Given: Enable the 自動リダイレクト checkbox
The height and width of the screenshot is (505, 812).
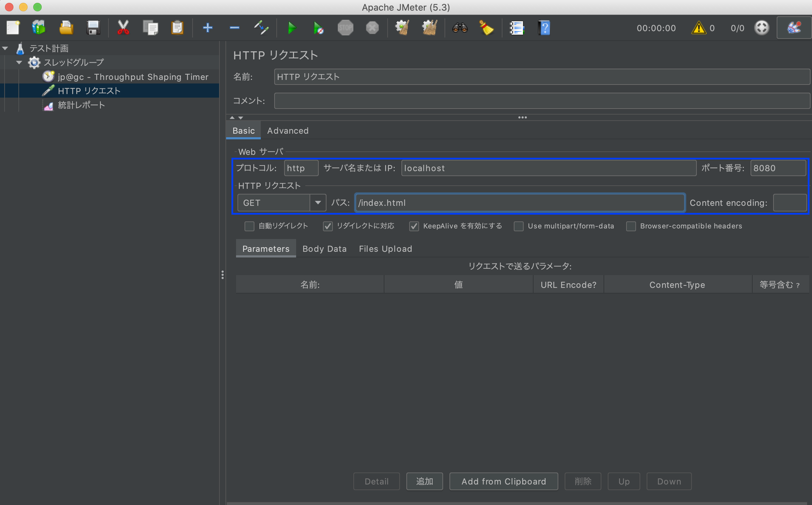Looking at the screenshot, I should [249, 226].
